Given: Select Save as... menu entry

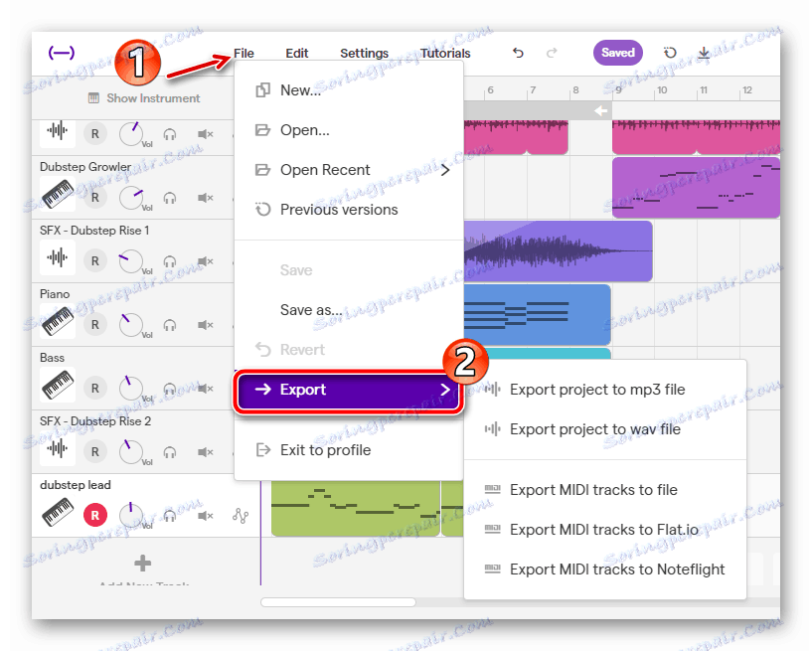Looking at the screenshot, I should (349, 310).
